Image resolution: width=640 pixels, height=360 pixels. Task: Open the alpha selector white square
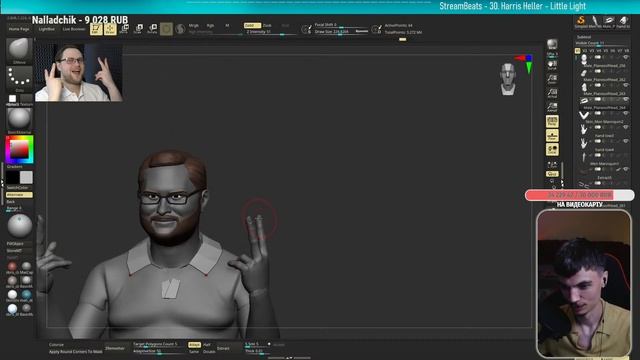13,98
